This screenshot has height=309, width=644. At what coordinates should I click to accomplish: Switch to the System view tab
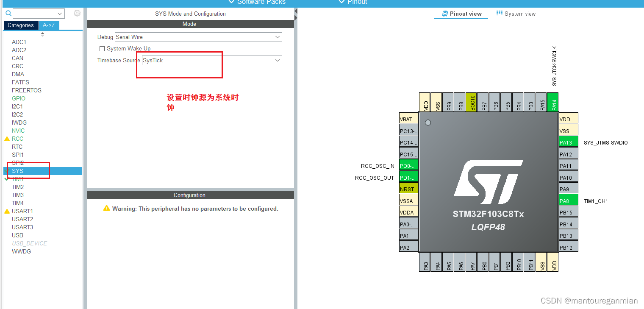[x=516, y=14]
